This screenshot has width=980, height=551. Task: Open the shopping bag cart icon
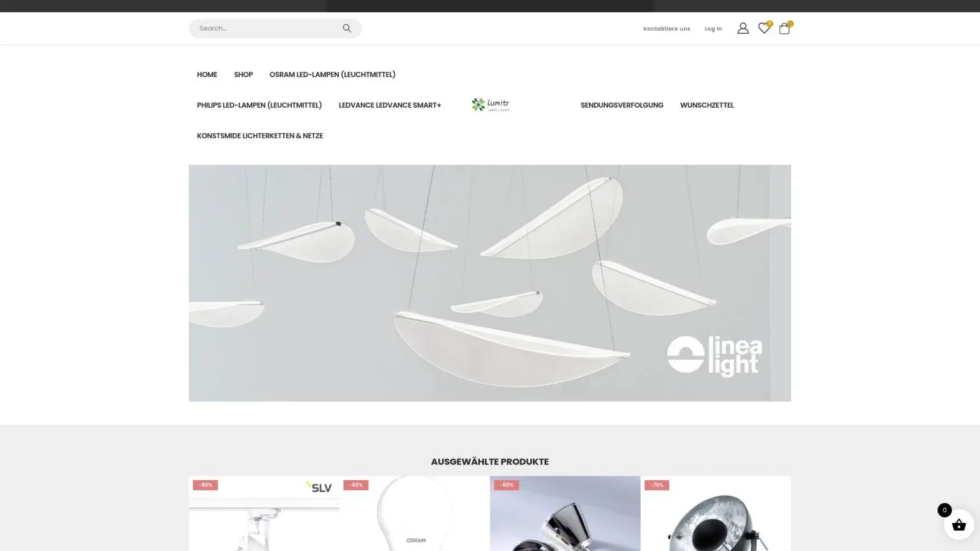pyautogui.click(x=784, y=28)
